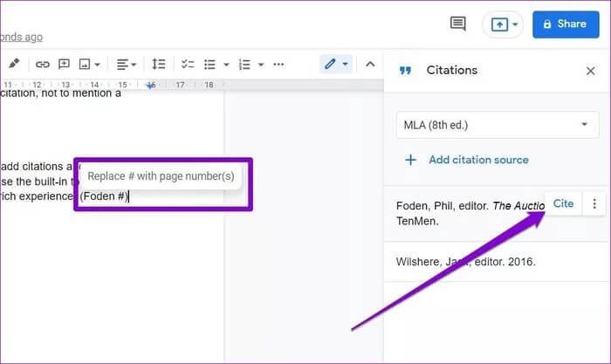
Task: Click the Share button
Action: (566, 24)
